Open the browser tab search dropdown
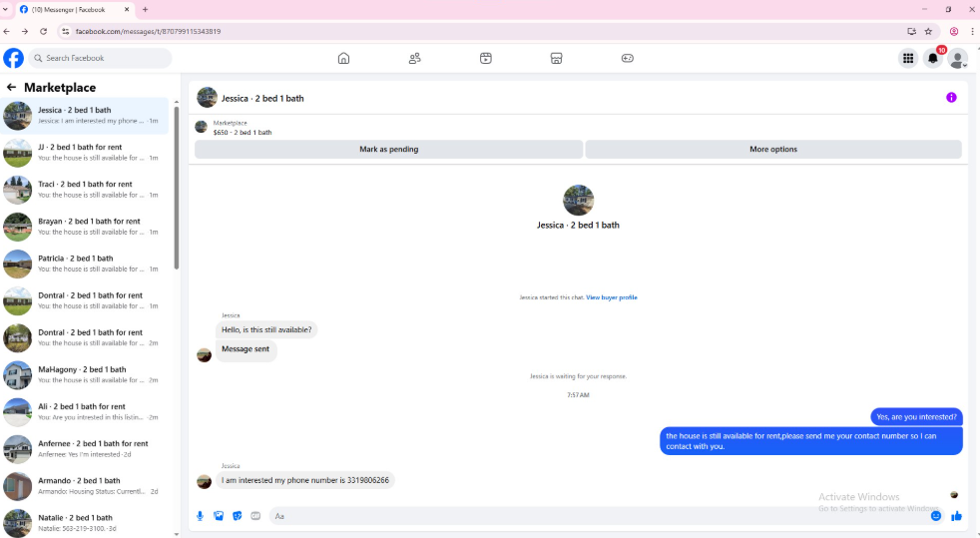Image resolution: width=980 pixels, height=538 pixels. pos(6,9)
